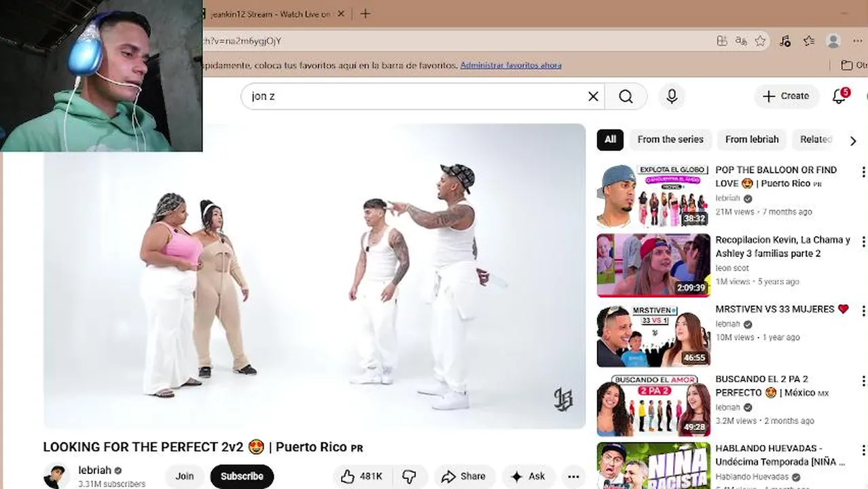
Task: Open the browser settings ellipsis menu
Action: pyautogui.click(x=858, y=41)
